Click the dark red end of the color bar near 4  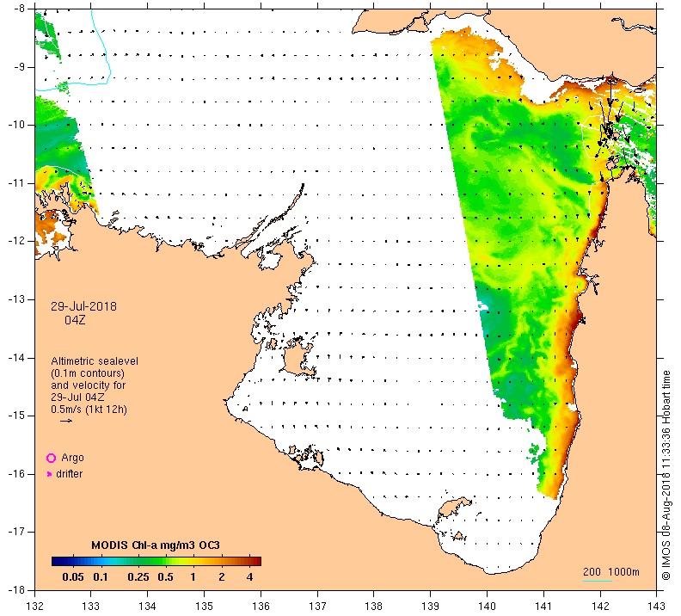[x=256, y=561]
